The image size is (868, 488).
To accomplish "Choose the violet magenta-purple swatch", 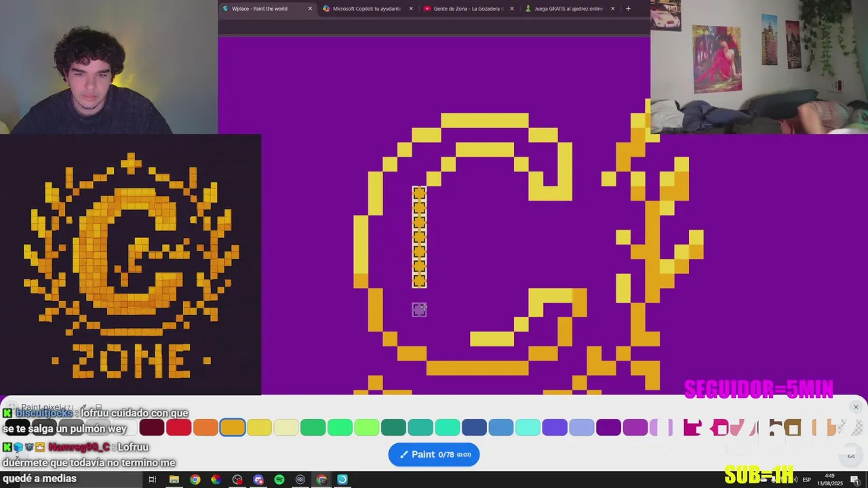I will [635, 427].
